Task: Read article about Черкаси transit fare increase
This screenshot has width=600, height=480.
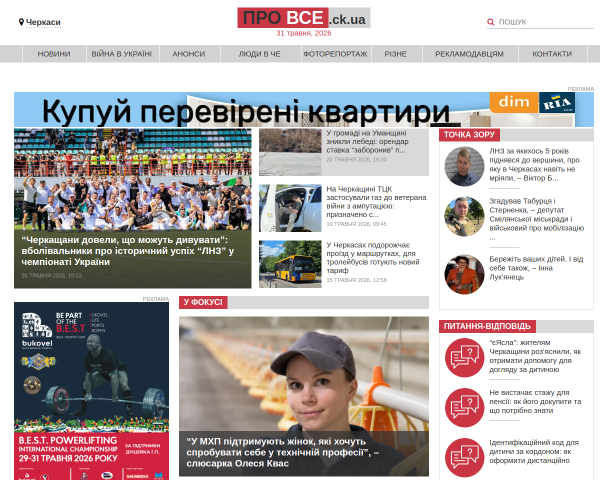Action: pyautogui.click(x=373, y=258)
